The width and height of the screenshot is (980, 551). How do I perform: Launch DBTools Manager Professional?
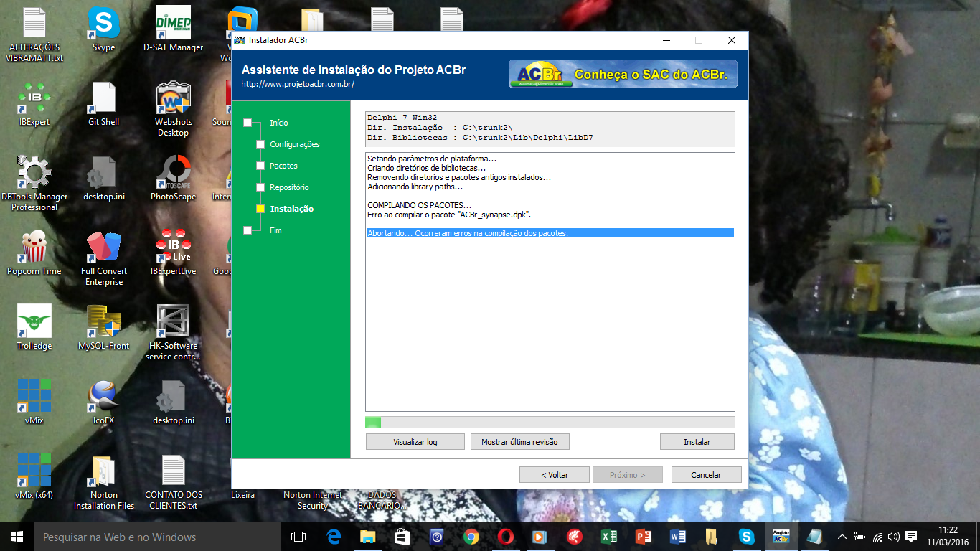point(34,184)
